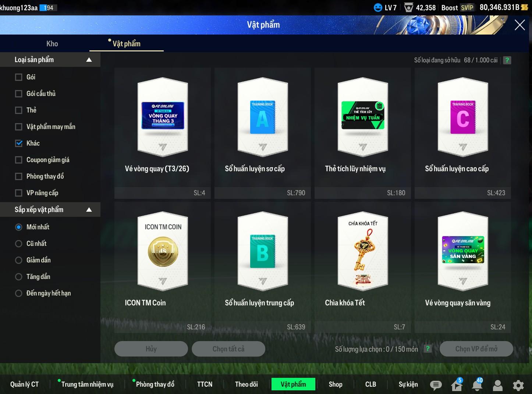Image resolution: width=532 pixels, height=394 pixels.
Task: Collapse the Sắp xếp vật phẩm section
Action: coord(89,210)
